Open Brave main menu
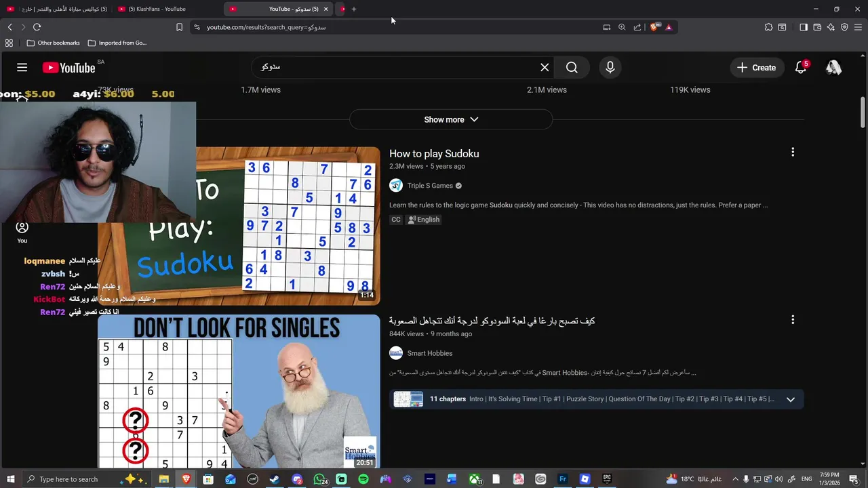The height and width of the screenshot is (488, 868). pos(858,27)
